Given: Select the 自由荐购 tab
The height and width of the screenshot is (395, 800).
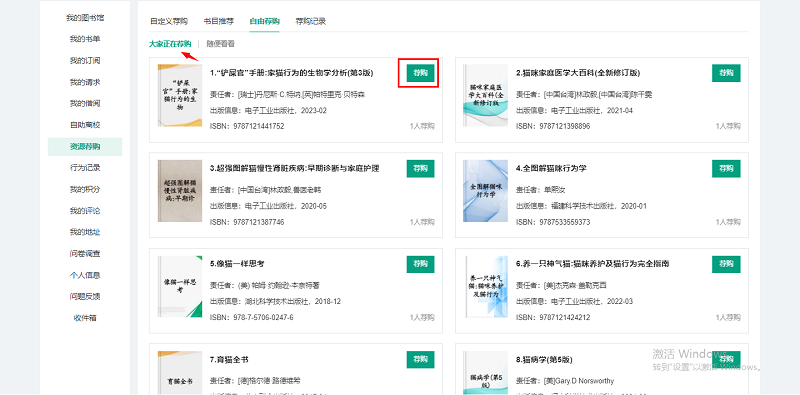Looking at the screenshot, I should click(264, 21).
